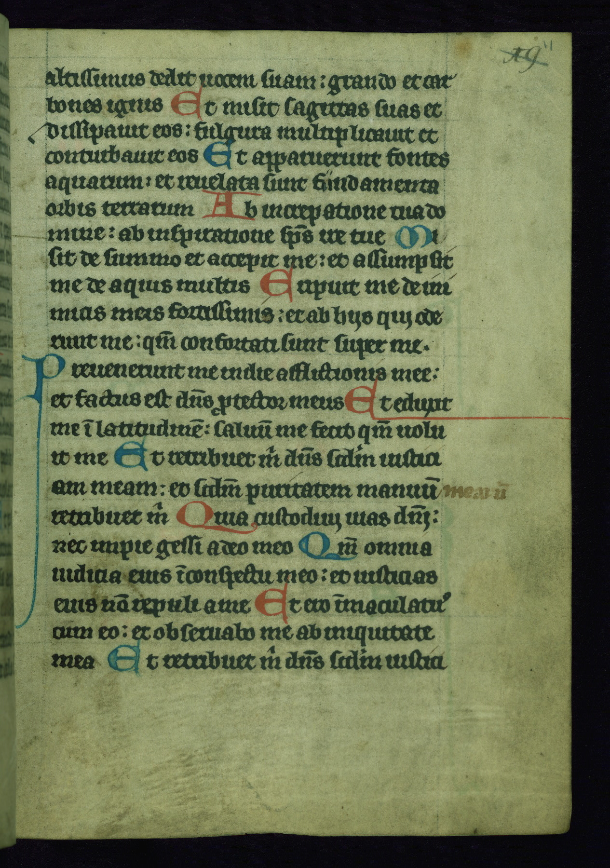Select the brown marginal note beside 'manuum'
This screenshot has height=868, width=610.
point(473,491)
